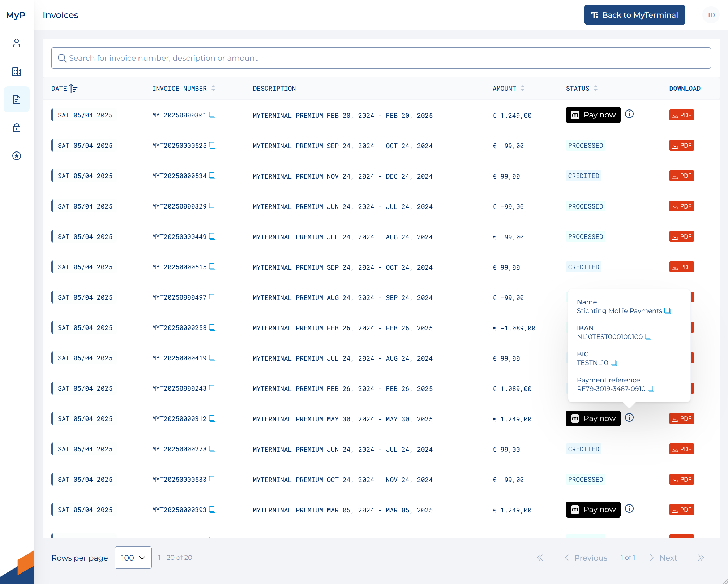Viewport: 728px width, 584px height.
Task: Download PDF for invoice MYT20250000449
Action: [x=681, y=236]
